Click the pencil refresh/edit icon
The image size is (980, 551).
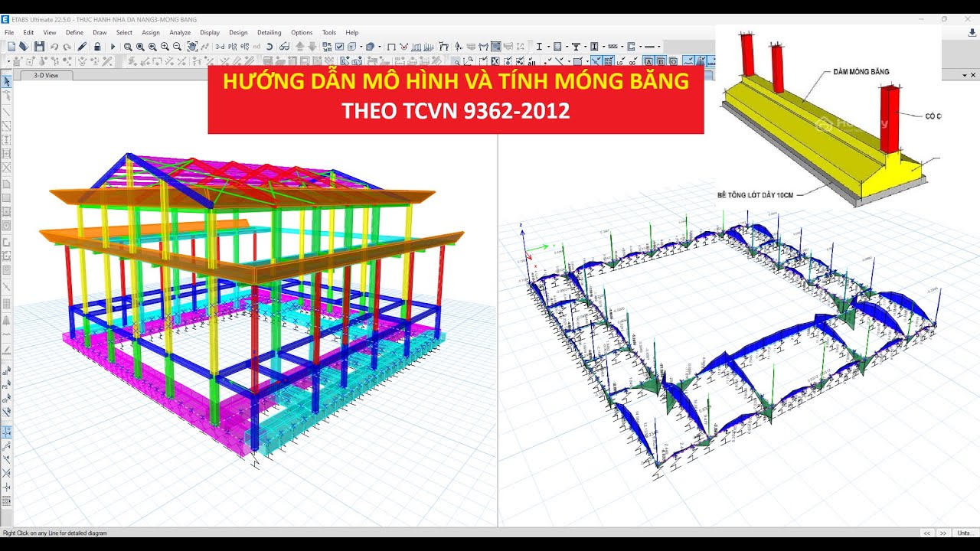pyautogui.click(x=82, y=47)
